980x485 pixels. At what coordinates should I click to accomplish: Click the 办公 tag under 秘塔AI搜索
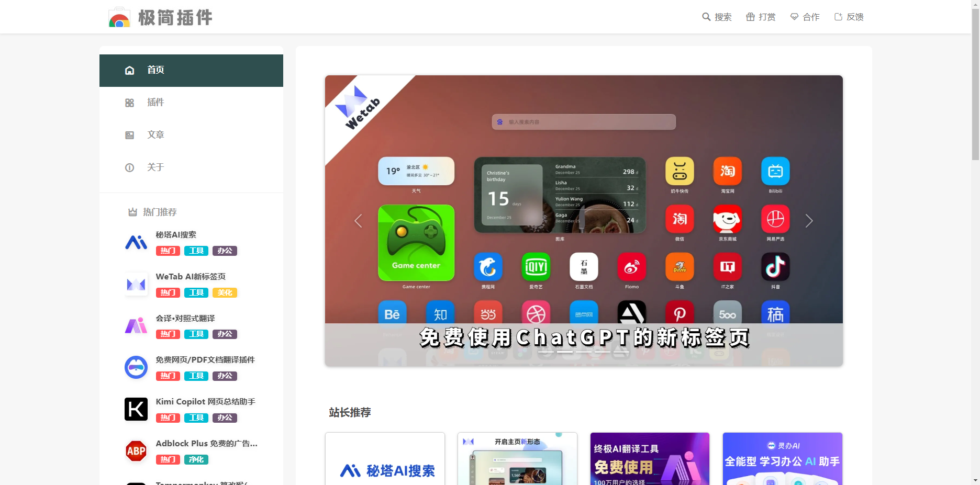[225, 251]
